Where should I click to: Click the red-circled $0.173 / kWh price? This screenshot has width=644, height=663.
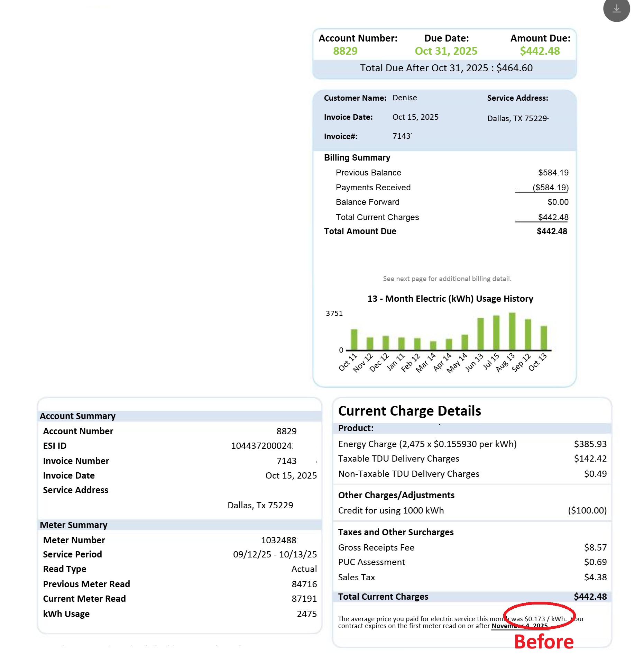click(539, 619)
